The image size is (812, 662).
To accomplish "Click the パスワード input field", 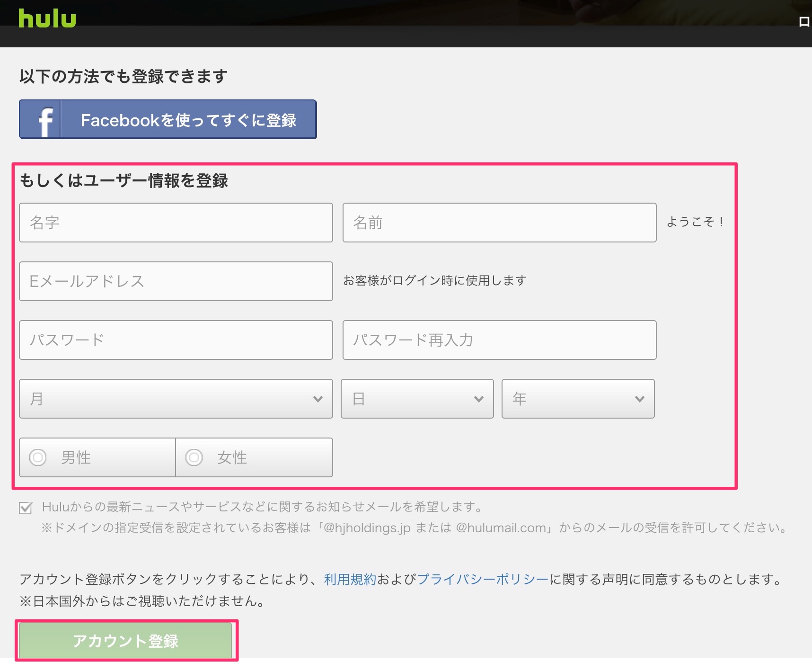I will pyautogui.click(x=176, y=340).
